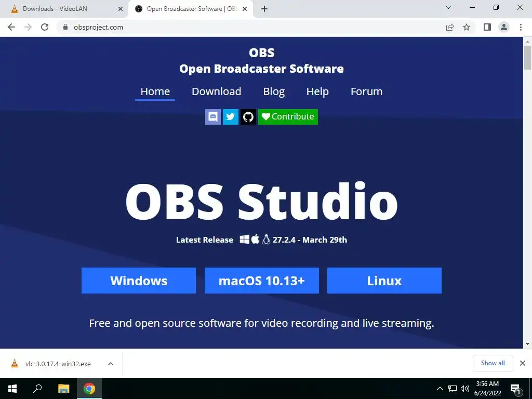Open the tab search dropdown chevron

[x=448, y=7]
